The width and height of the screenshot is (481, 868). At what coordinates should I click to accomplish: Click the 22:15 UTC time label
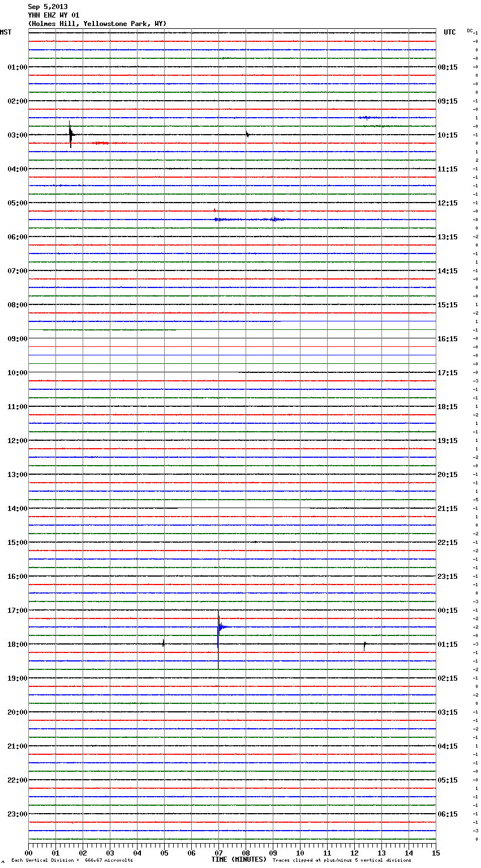click(448, 543)
